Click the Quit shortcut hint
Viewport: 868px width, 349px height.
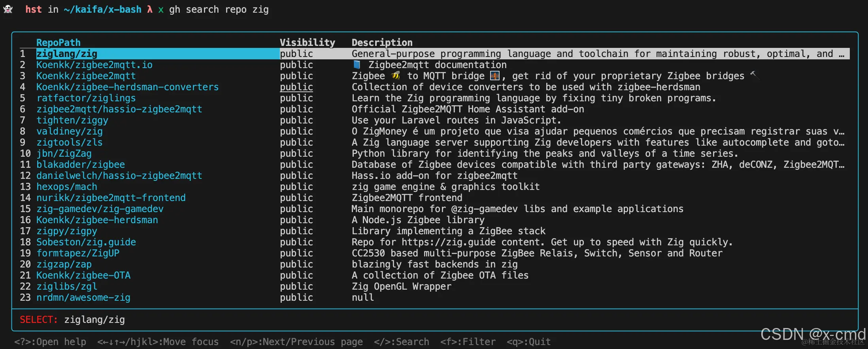coord(529,342)
